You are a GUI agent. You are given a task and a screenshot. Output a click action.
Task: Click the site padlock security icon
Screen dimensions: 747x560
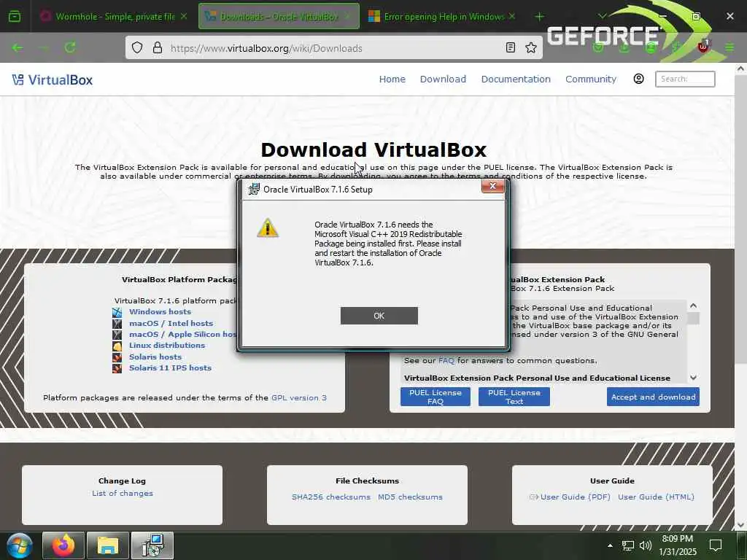[158, 47]
